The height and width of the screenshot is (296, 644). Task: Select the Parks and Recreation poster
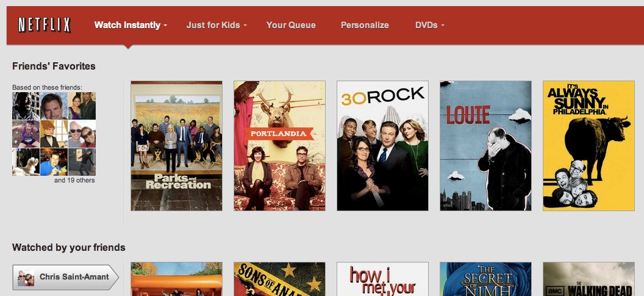[x=177, y=146]
